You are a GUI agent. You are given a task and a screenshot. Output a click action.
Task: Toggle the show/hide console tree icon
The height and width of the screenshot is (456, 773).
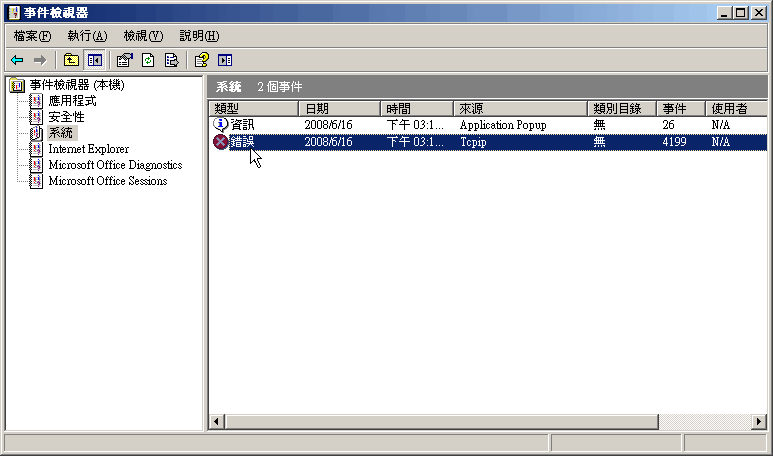click(x=95, y=60)
